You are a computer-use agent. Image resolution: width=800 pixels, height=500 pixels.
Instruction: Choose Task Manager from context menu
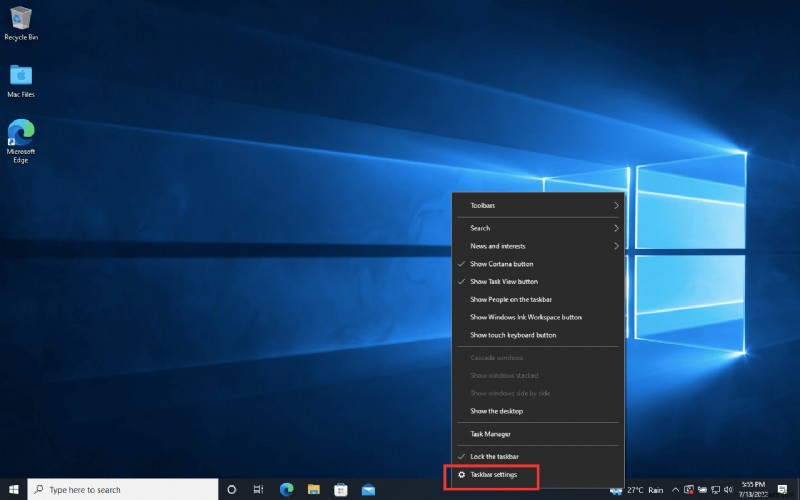(x=490, y=434)
